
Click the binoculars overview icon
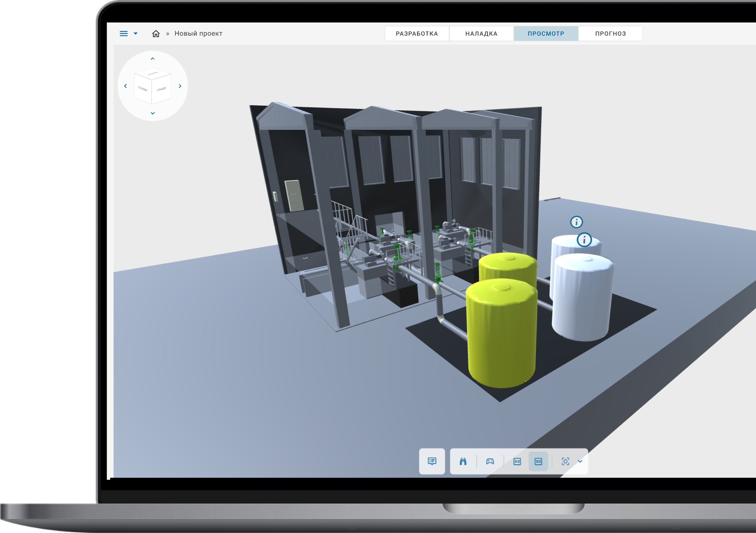(463, 461)
